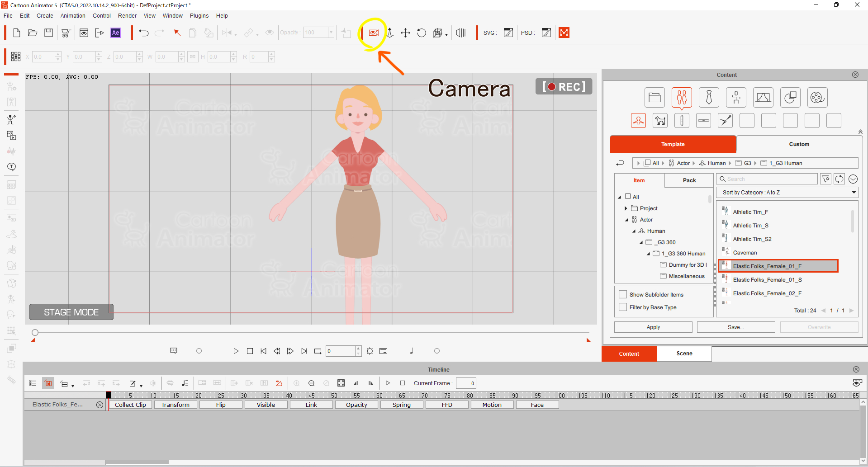
Task: Open the Plugins menu
Action: pyautogui.click(x=199, y=15)
